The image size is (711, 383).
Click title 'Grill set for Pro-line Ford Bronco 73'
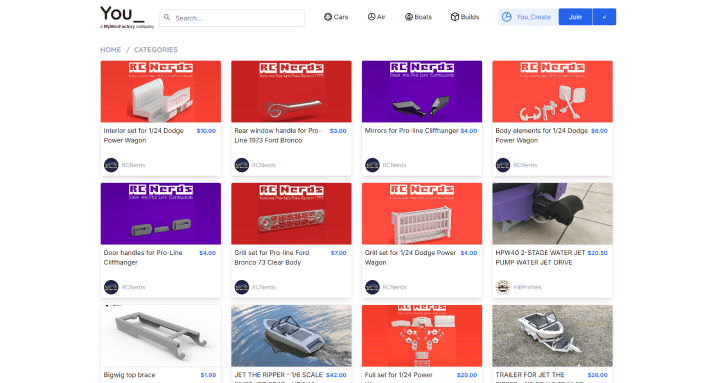[272, 257]
